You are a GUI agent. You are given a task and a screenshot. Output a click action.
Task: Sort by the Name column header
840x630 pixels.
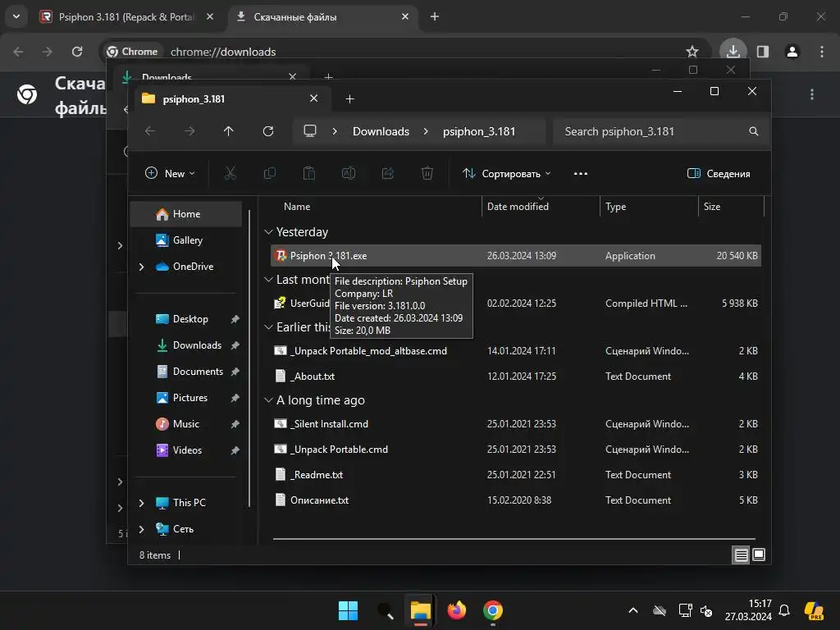pos(297,207)
